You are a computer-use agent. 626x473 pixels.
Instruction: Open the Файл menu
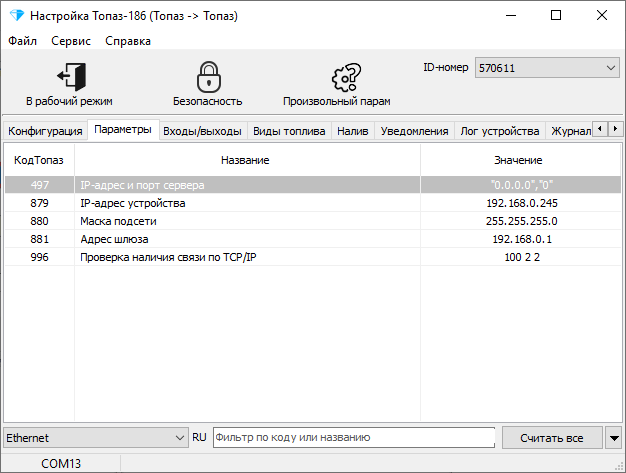click(22, 41)
